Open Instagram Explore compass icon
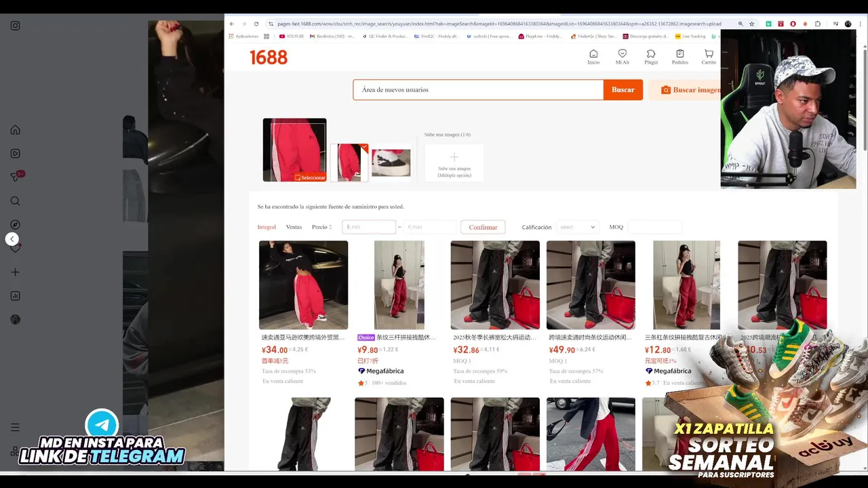Image resolution: width=868 pixels, height=488 pixels. tap(15, 224)
